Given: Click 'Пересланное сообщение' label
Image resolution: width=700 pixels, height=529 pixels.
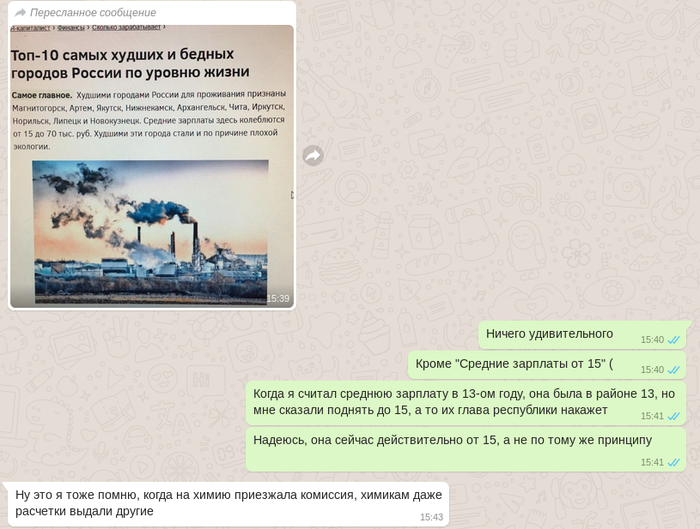Looking at the screenshot, I should click(93, 13).
